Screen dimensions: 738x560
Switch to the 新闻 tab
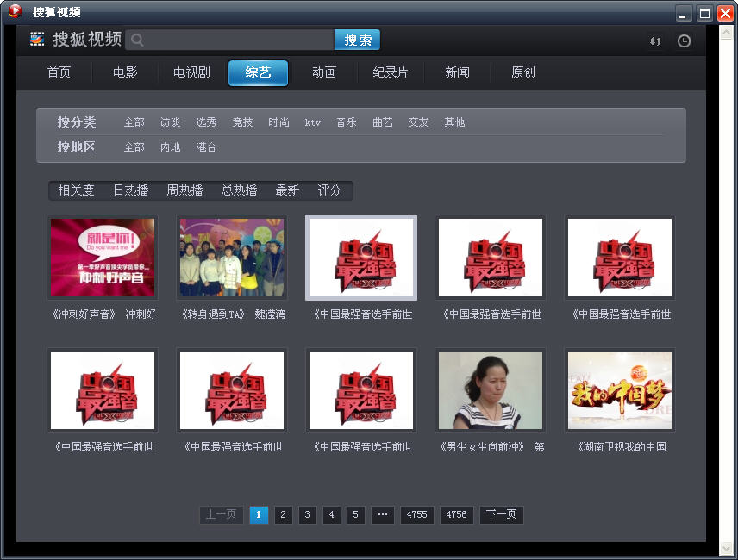pos(457,72)
